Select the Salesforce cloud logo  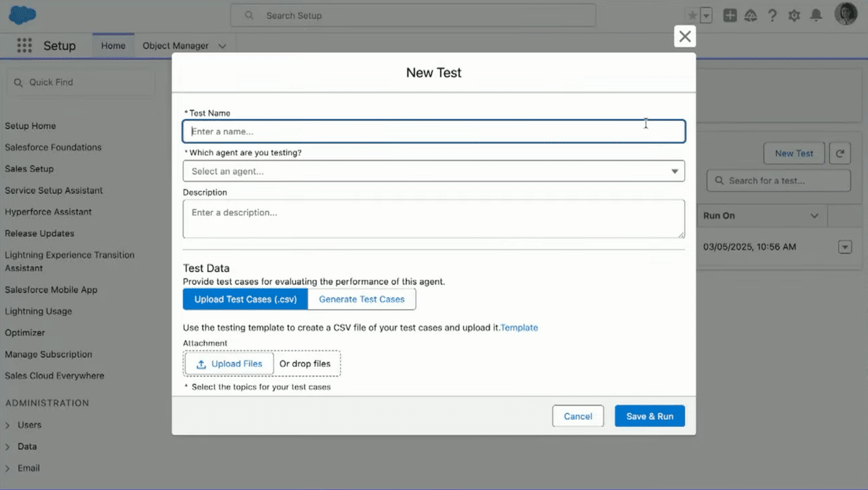tap(22, 14)
